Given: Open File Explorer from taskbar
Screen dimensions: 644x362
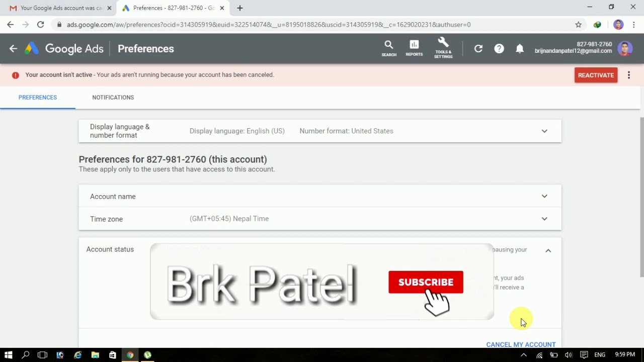Looking at the screenshot, I should pos(95,355).
